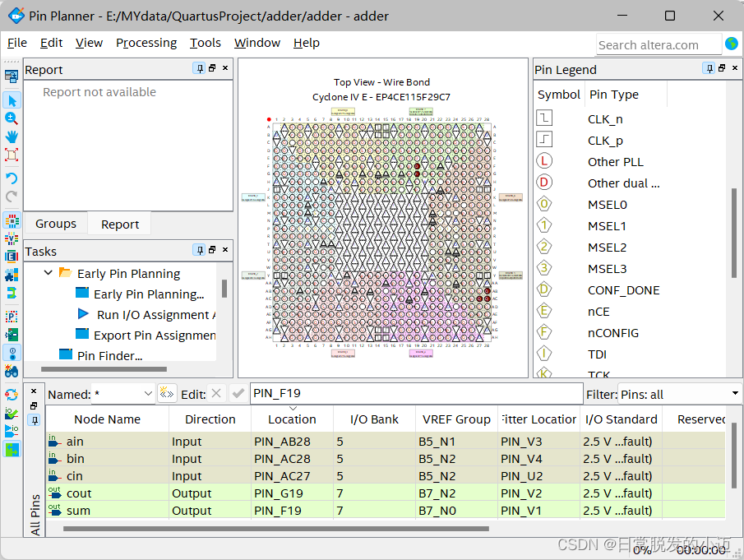This screenshot has width=744, height=560.
Task: Click the blue io arrow analysis icon
Action: [12, 431]
